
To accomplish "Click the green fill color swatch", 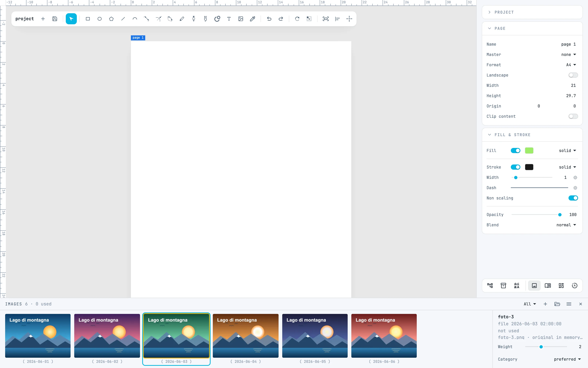I will pyautogui.click(x=529, y=151).
